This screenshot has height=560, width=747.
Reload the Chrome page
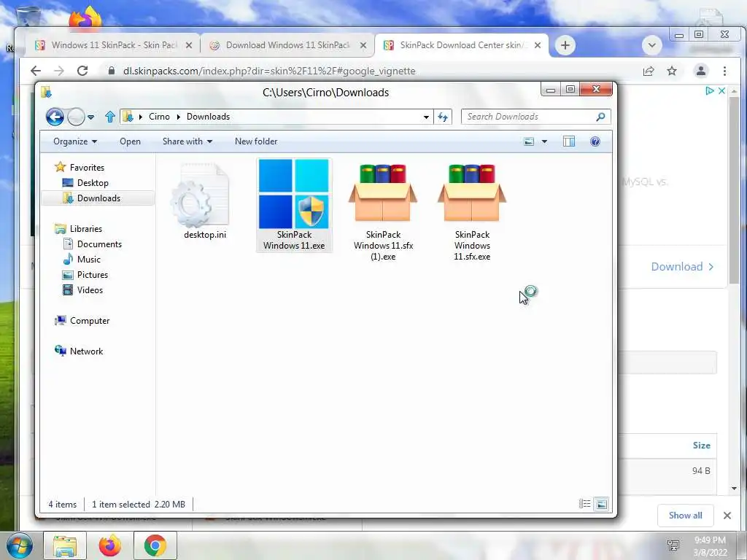82,71
